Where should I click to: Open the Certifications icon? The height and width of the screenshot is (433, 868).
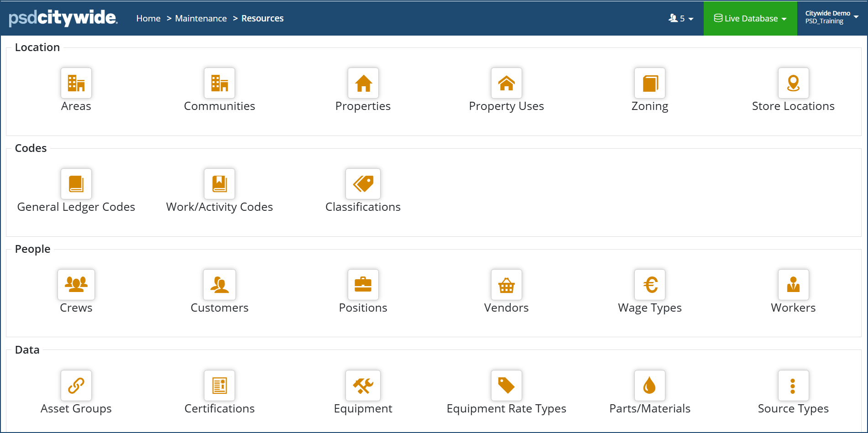coord(220,386)
